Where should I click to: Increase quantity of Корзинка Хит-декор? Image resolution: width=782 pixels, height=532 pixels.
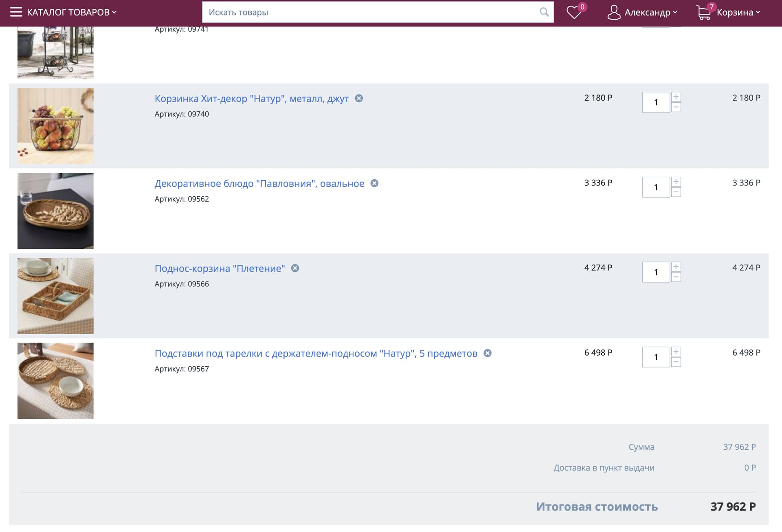point(676,97)
